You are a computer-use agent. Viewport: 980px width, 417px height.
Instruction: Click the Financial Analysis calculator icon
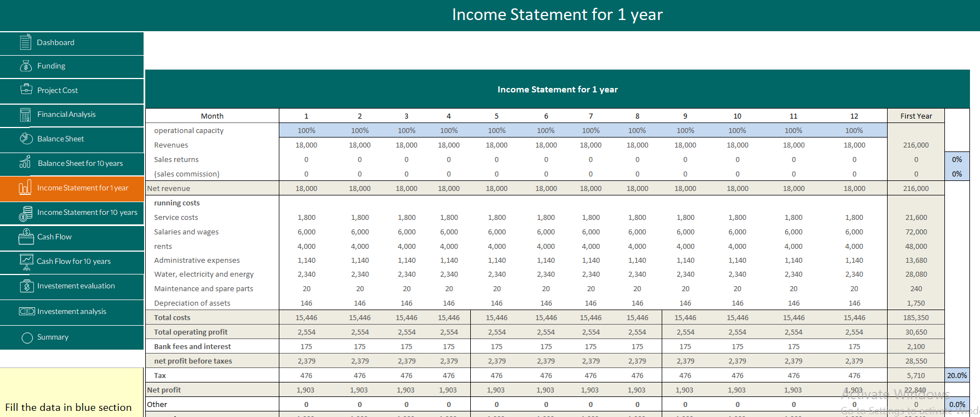[26, 115]
